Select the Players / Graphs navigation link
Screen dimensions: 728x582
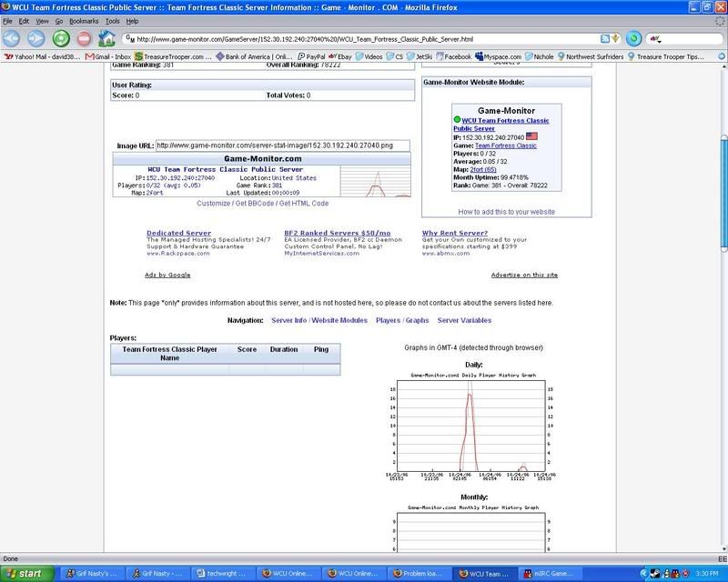coord(401,320)
